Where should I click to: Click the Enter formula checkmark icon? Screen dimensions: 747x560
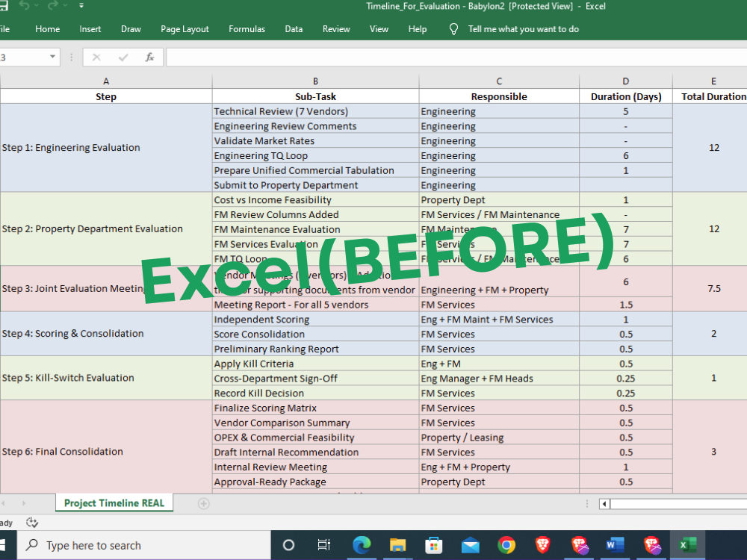(123, 57)
